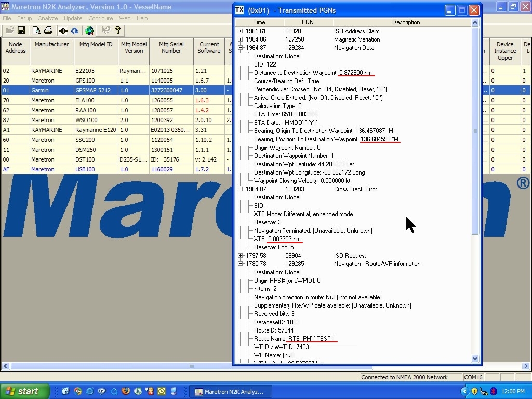The height and width of the screenshot is (399, 532).
Task: Select the Garmin GPSMAP 5212 device row
Action: [117, 90]
